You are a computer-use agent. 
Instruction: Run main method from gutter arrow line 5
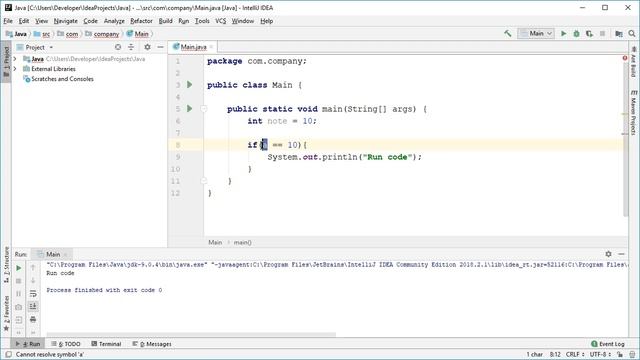click(189, 109)
